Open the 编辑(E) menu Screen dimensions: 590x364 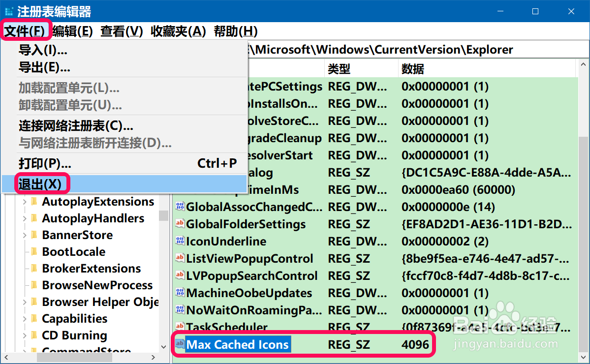point(73,31)
